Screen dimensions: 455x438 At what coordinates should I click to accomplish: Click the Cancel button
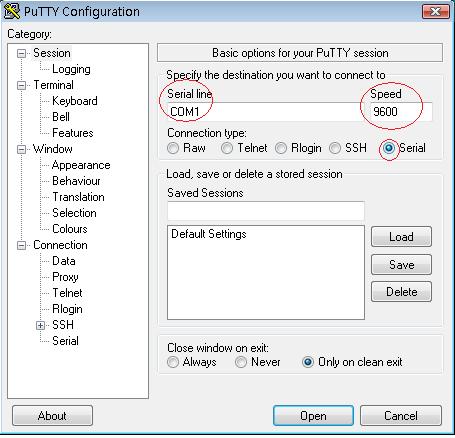point(401,416)
